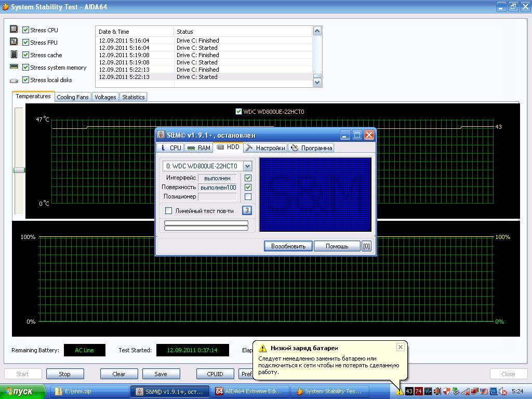Click the disk drive icon beside Stress local disks
532x399 pixels.
coord(14,80)
